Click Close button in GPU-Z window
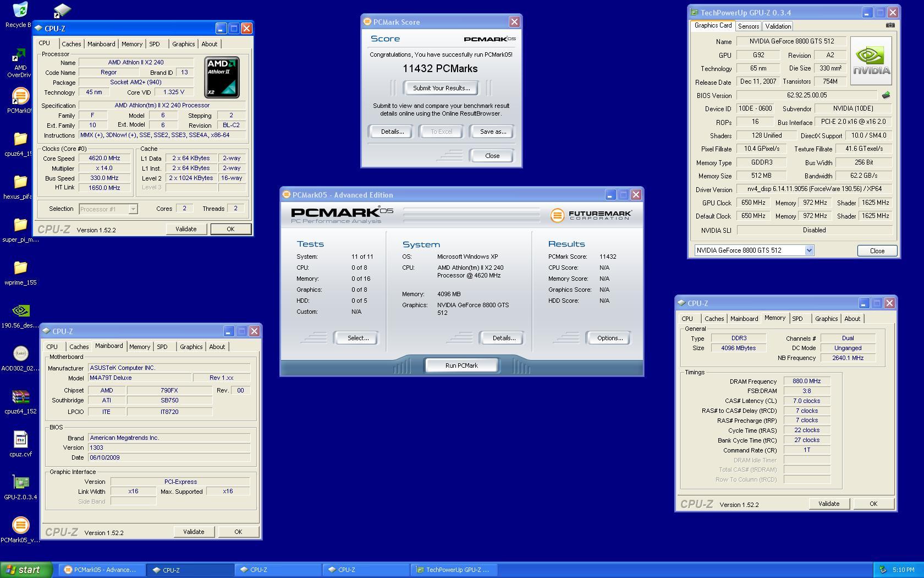The width and height of the screenshot is (924, 578). [877, 250]
